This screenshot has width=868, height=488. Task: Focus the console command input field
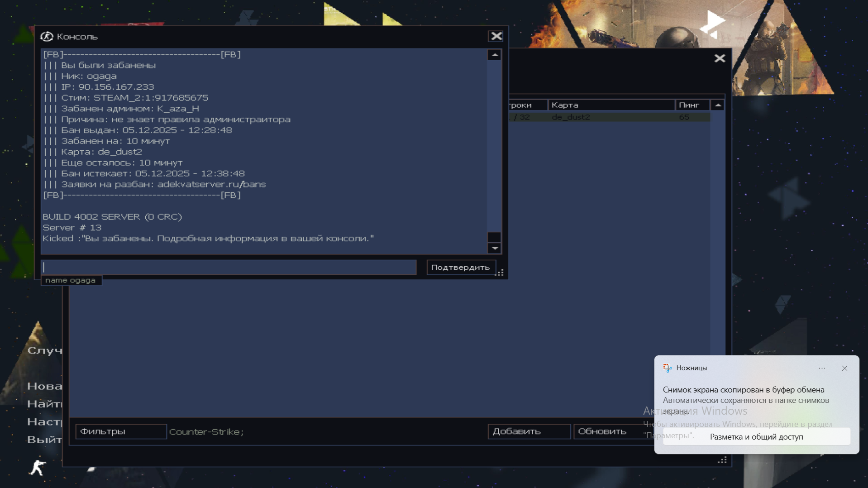click(229, 267)
